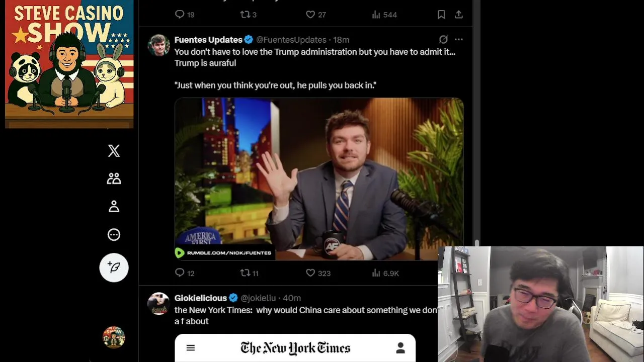Repost the Fuentes Updates tweet with 11 reposts
Screen dimensions: 644x362
(x=249, y=273)
